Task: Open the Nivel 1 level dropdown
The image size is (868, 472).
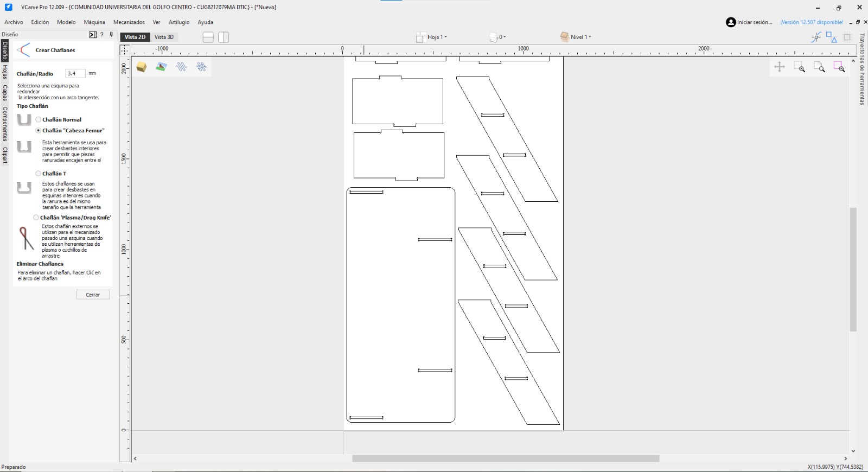Action: coord(576,37)
